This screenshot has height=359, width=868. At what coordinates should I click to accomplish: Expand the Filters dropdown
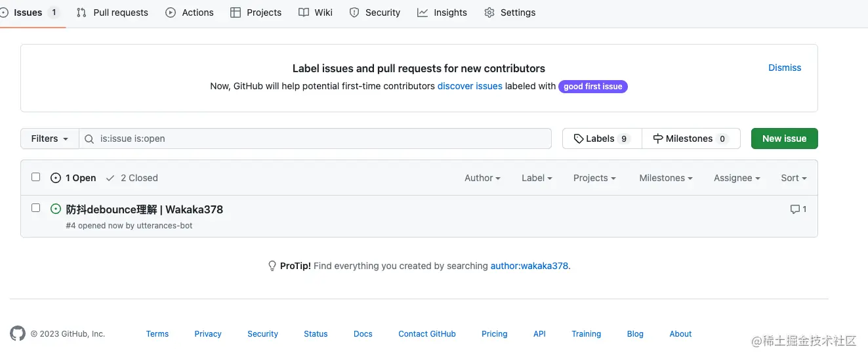pos(50,138)
